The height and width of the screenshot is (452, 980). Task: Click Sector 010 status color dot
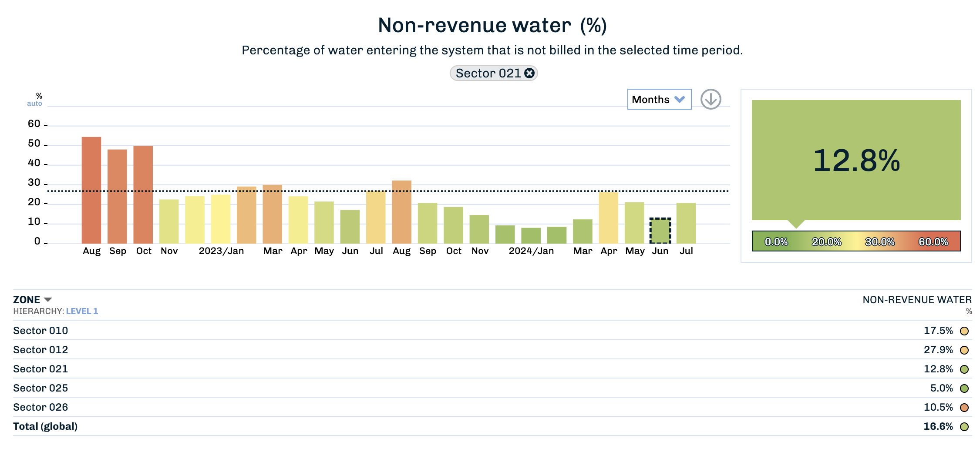[x=964, y=331]
